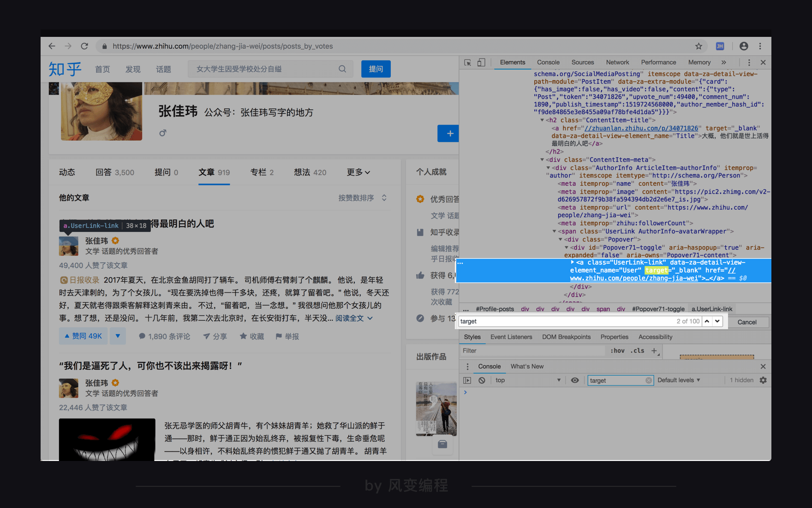
Task: Toggle :hov element state pane
Action: tap(617, 350)
